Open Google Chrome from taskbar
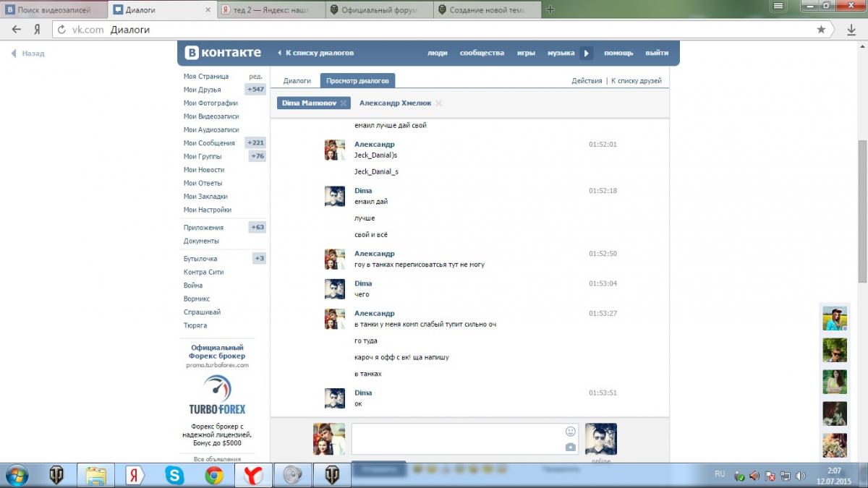 click(213, 475)
